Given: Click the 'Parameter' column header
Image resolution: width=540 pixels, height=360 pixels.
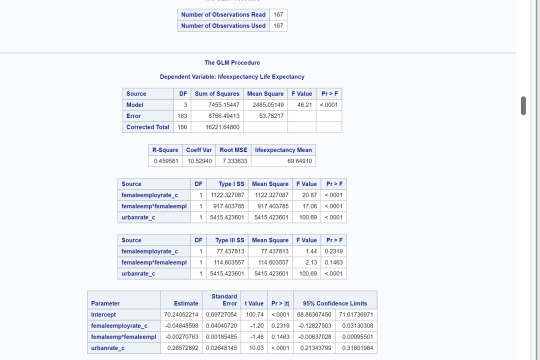Looking at the screenshot, I should point(105,304).
